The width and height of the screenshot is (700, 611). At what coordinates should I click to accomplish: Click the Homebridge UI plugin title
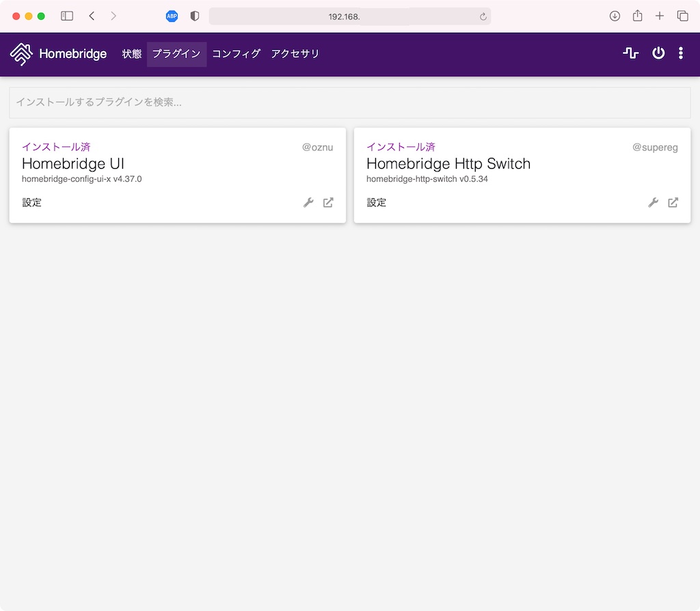pos(73,164)
